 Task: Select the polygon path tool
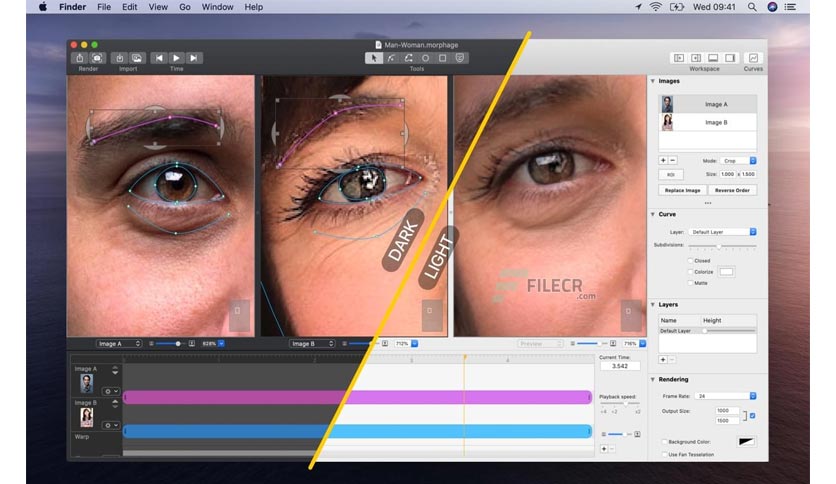pos(408,58)
